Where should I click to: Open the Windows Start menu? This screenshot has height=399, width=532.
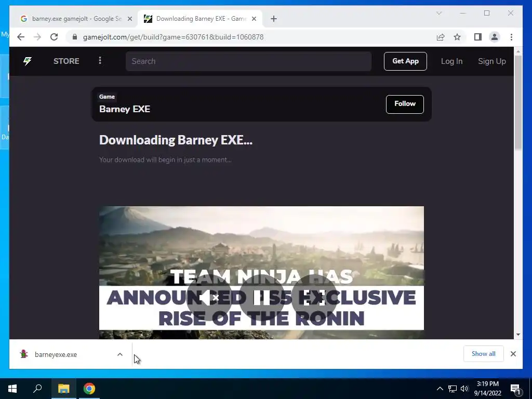(x=12, y=389)
